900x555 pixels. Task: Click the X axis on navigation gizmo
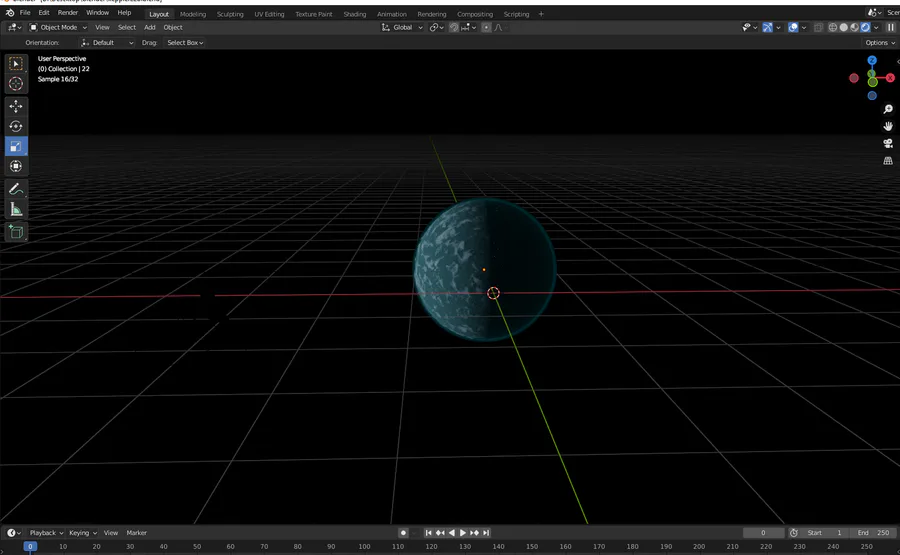coord(890,77)
